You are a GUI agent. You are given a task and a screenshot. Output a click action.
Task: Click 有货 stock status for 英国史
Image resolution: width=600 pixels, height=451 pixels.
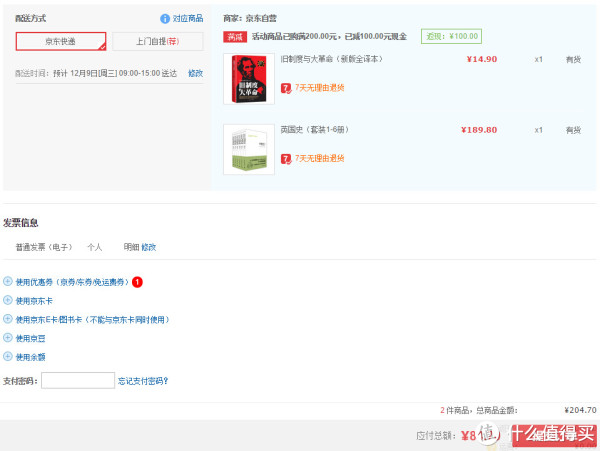tap(573, 130)
